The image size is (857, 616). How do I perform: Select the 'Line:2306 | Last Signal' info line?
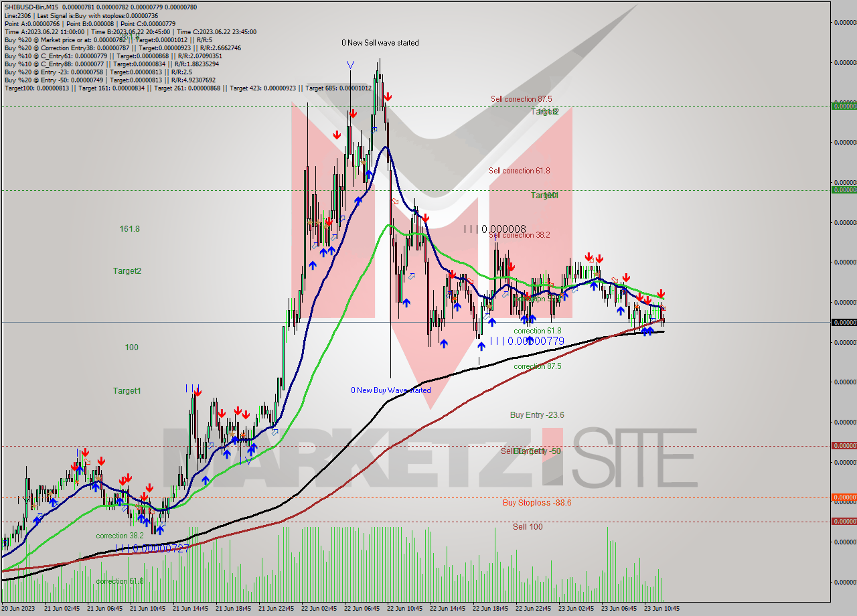point(81,15)
